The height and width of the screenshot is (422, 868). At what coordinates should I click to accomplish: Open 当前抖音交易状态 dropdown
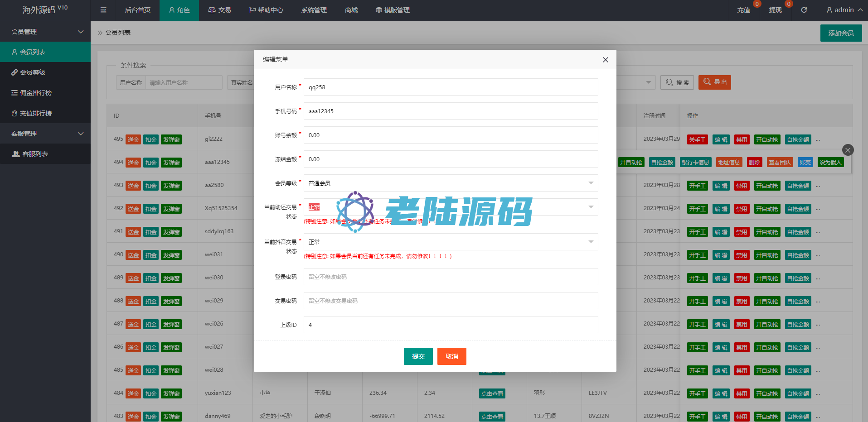(451, 242)
